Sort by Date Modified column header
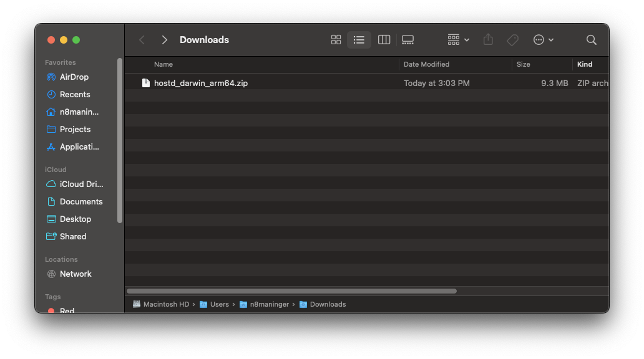 tap(426, 64)
